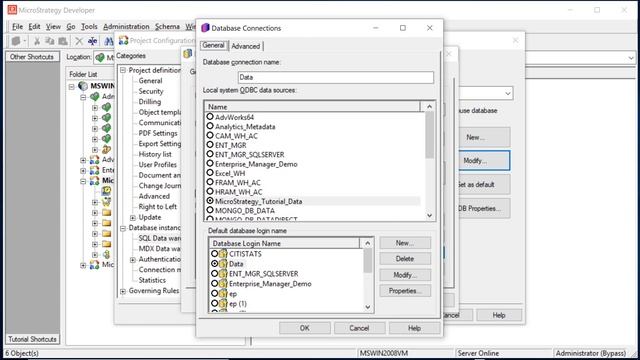Collapse Database instances category node
640x360 pixels.
pyautogui.click(x=123, y=228)
